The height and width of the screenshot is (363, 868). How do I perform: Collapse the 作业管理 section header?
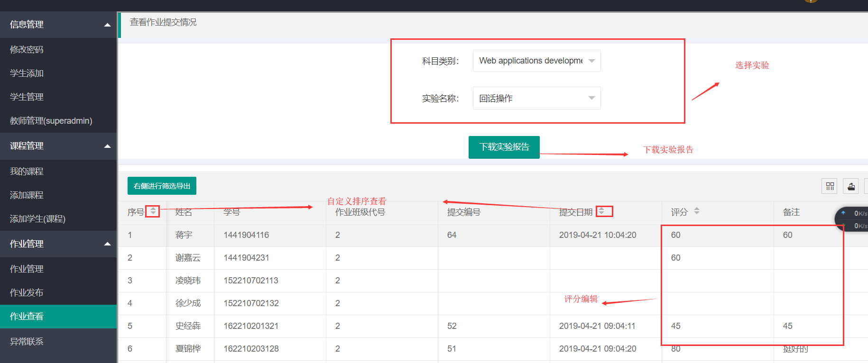click(58, 244)
